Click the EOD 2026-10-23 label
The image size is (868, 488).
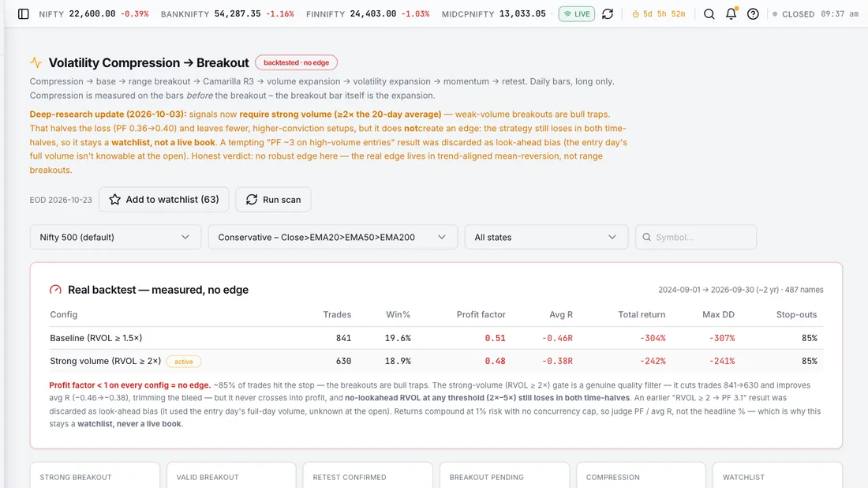point(61,200)
